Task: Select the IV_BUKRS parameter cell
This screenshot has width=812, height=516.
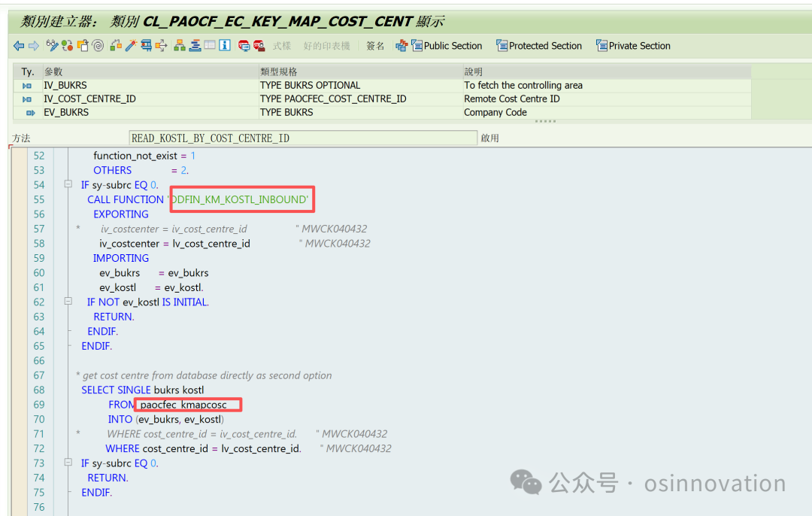Action: click(x=150, y=86)
